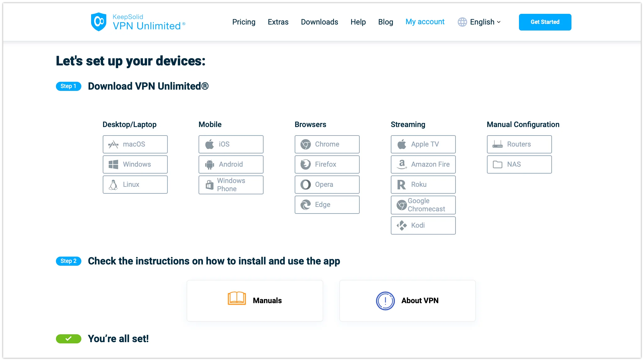
Task: Click the Google Chromecast icon
Action: [401, 205]
